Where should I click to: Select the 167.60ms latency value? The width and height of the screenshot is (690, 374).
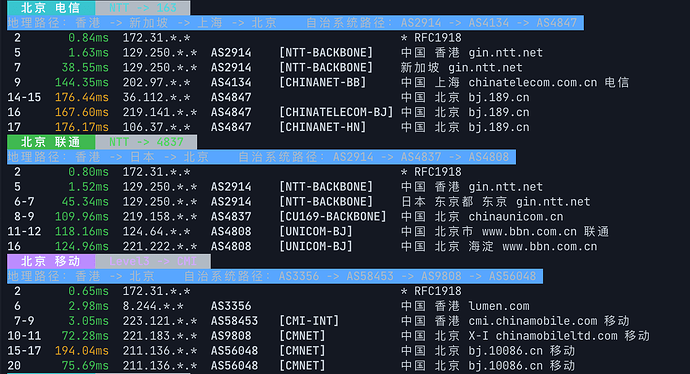click(81, 113)
